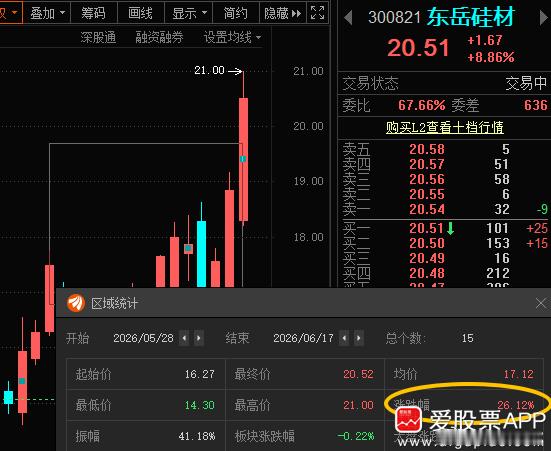Select the 画线 drawing tool
The image size is (551, 451).
coord(141,13)
